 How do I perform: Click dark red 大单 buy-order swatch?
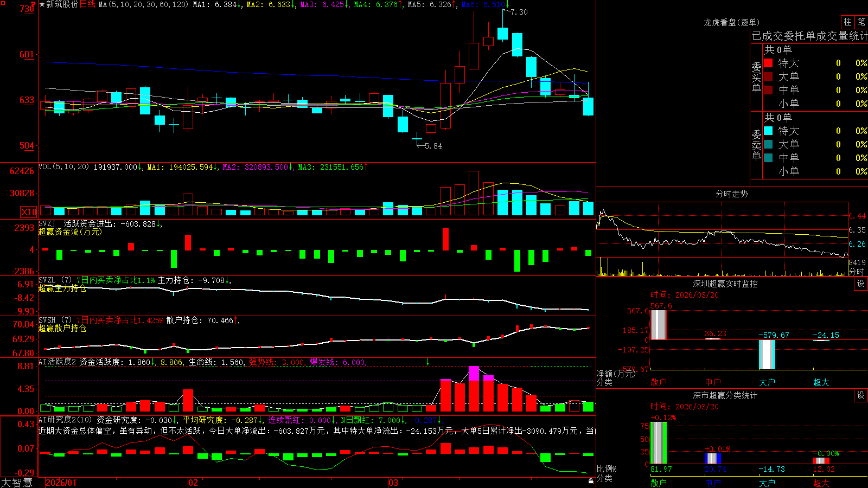(768, 76)
